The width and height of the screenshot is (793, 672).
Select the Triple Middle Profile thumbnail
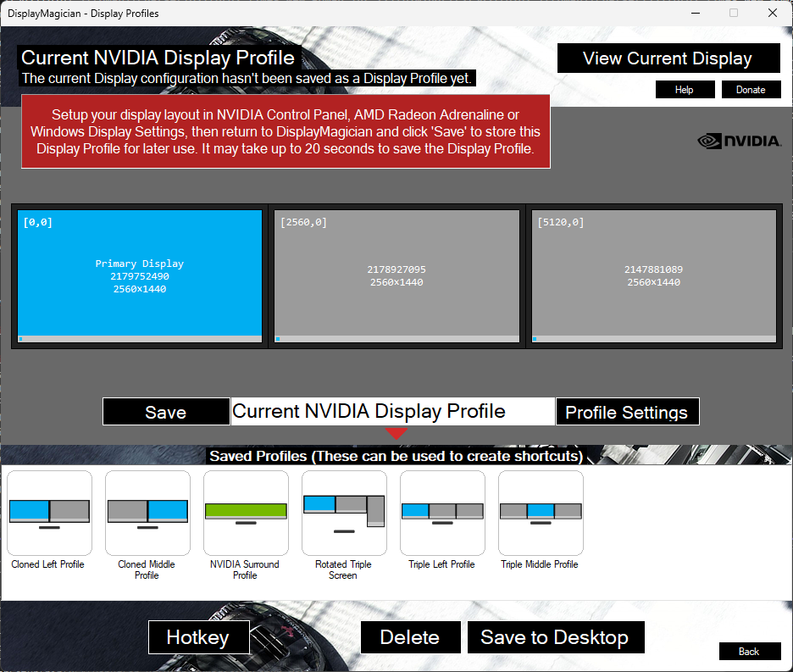click(541, 513)
